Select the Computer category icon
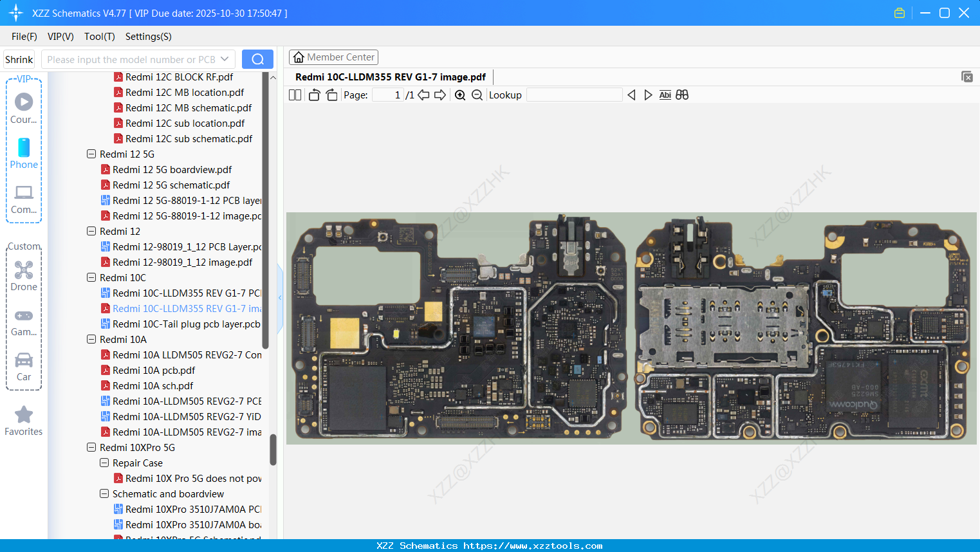 pyautogui.click(x=24, y=199)
